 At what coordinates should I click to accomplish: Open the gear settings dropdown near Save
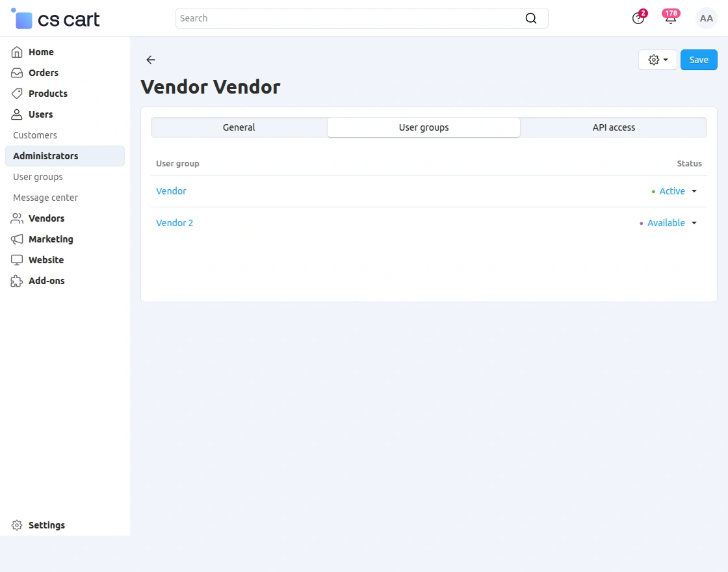click(657, 59)
